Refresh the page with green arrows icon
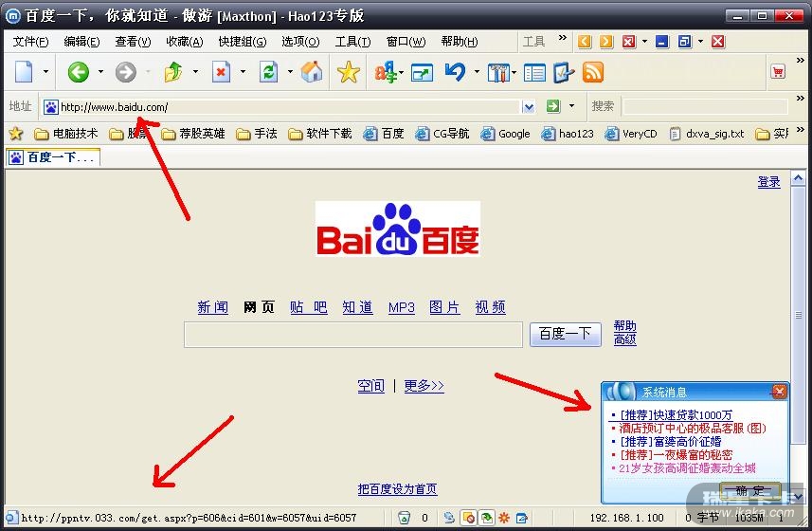Viewport: 812px width, 531px height. (268, 72)
